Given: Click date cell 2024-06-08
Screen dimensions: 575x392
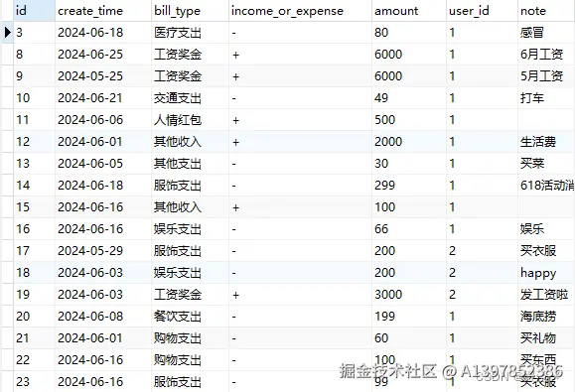Looking at the screenshot, I should (x=103, y=316).
